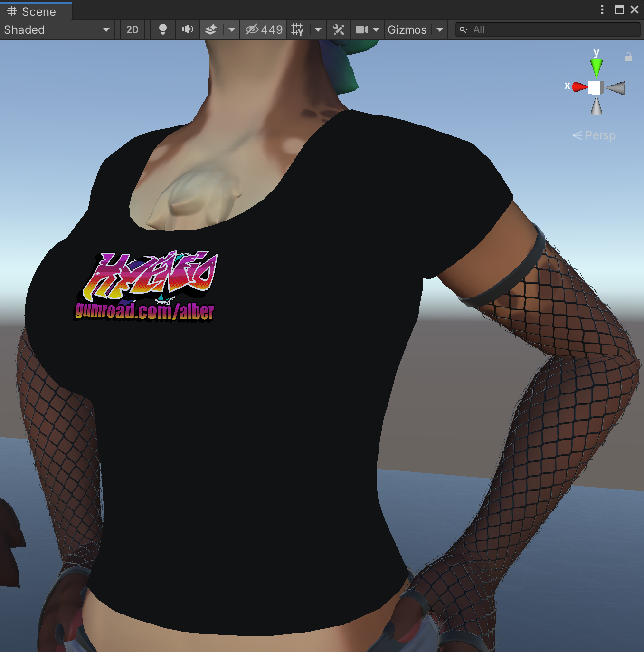
Task: Toggle scene lighting bulb icon
Action: 163,29
